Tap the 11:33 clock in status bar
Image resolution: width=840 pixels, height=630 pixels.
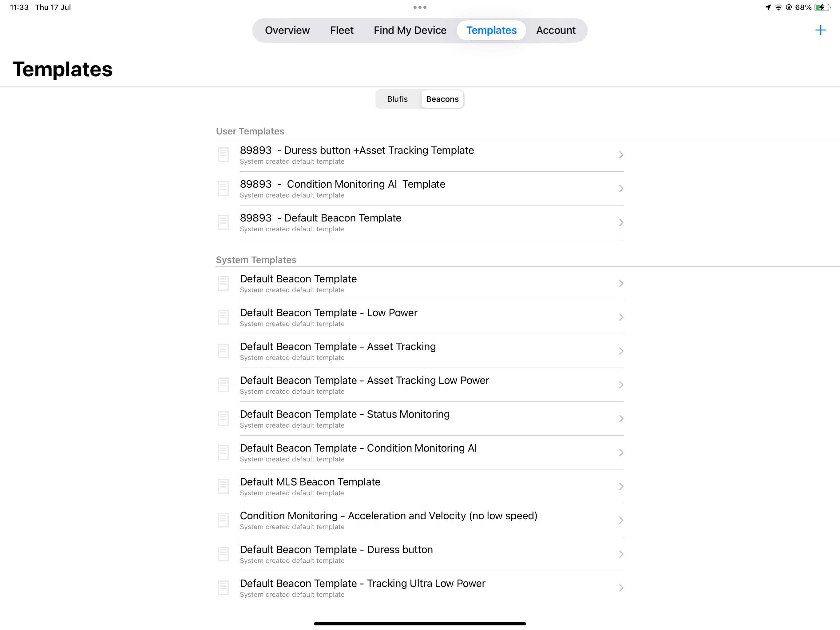(x=19, y=7)
